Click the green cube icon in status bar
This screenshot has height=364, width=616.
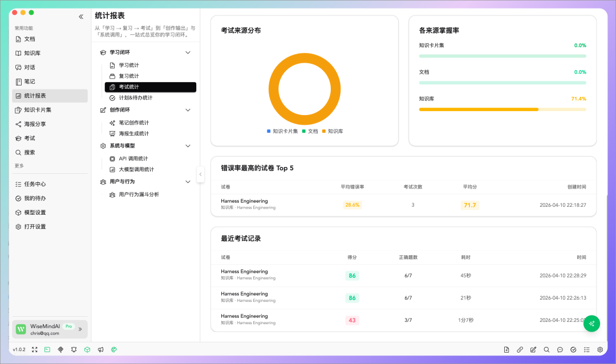tap(87, 350)
